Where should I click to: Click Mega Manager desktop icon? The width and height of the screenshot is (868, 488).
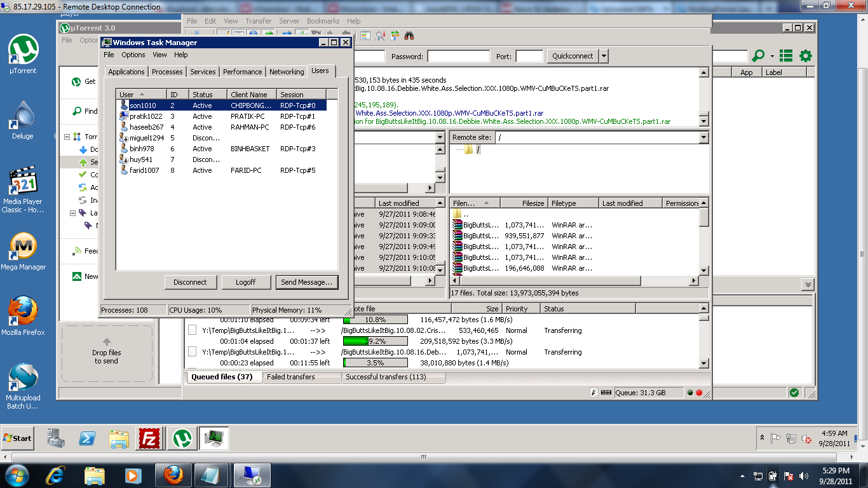tap(23, 247)
